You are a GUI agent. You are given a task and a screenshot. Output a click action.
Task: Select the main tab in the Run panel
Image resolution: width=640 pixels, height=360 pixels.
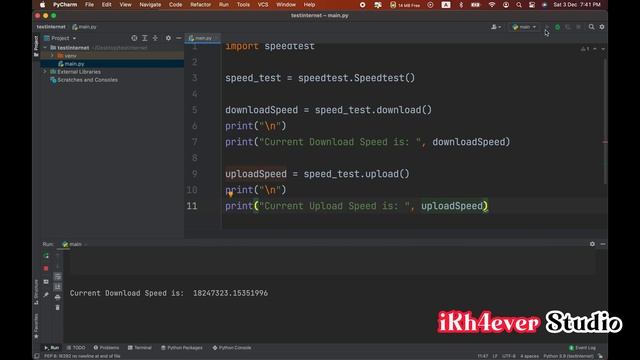click(73, 244)
